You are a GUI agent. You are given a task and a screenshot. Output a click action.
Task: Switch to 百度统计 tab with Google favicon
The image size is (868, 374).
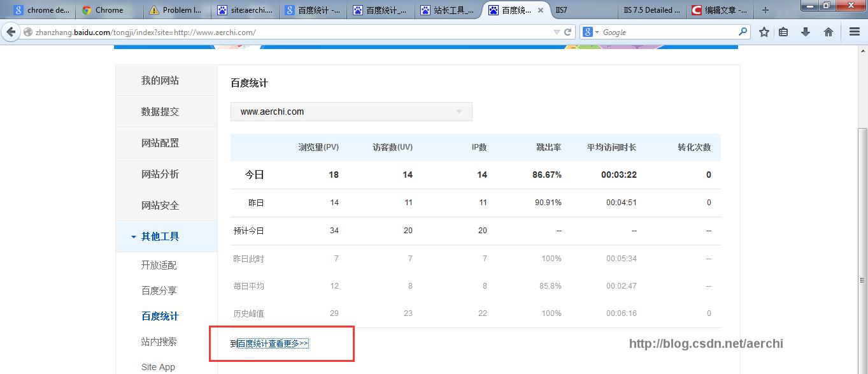[312, 10]
